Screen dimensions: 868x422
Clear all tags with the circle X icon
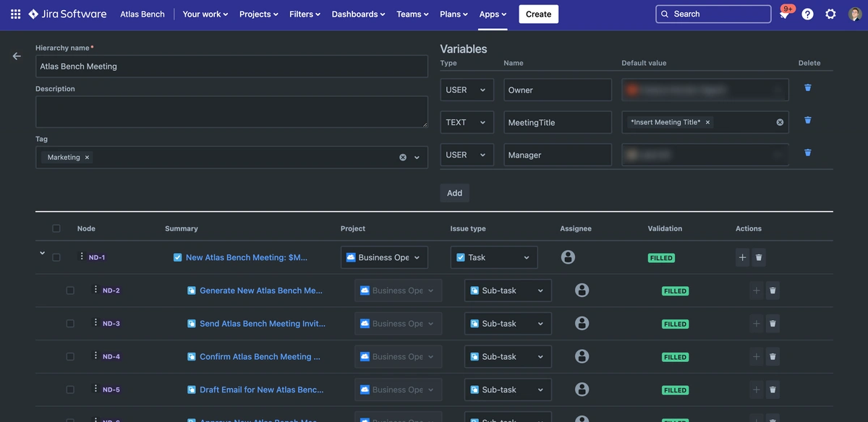click(403, 157)
